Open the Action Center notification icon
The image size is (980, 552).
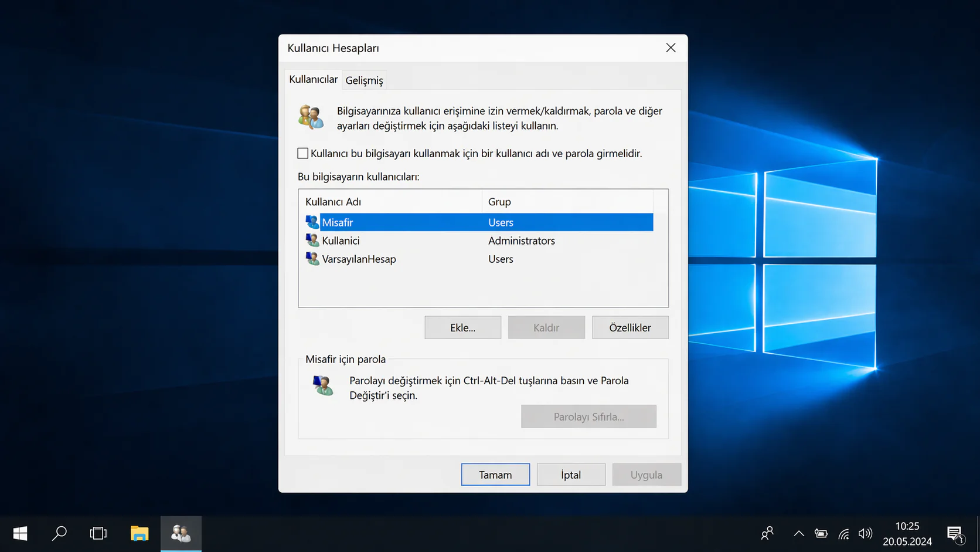(955, 533)
